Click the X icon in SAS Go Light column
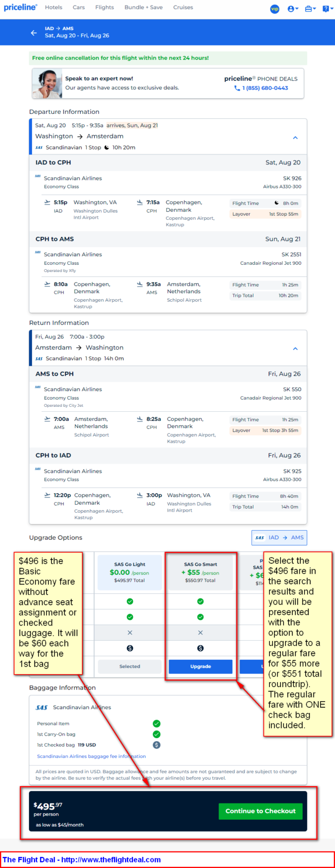The height and width of the screenshot is (868, 335). pyautogui.click(x=130, y=633)
